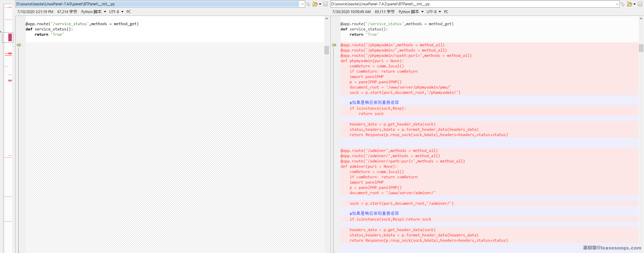The width and height of the screenshot is (644, 253).
Task: Click the left pane PC line ending label
Action: point(129,12)
